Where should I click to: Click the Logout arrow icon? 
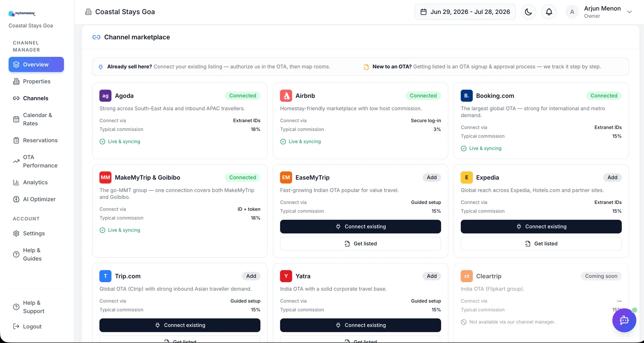click(16, 327)
